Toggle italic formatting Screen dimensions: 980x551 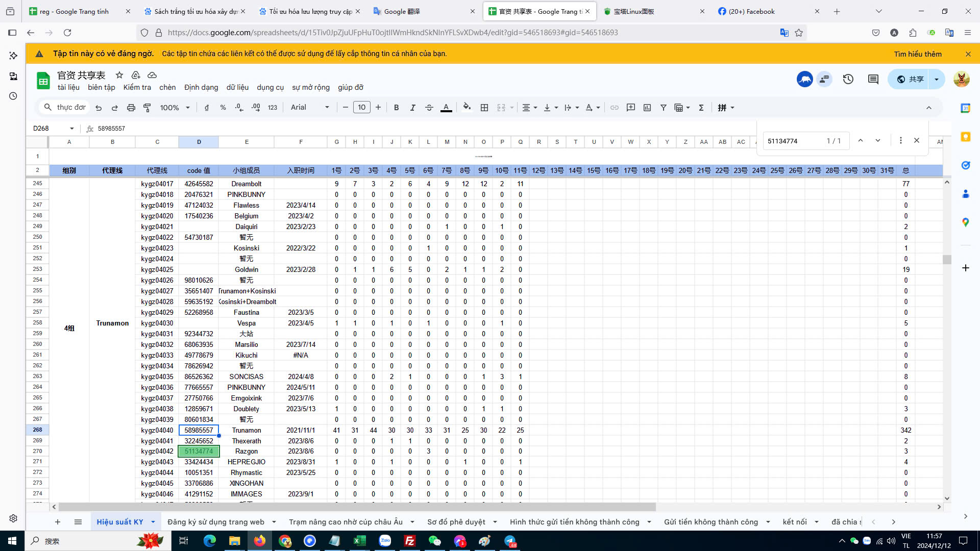[x=412, y=108]
